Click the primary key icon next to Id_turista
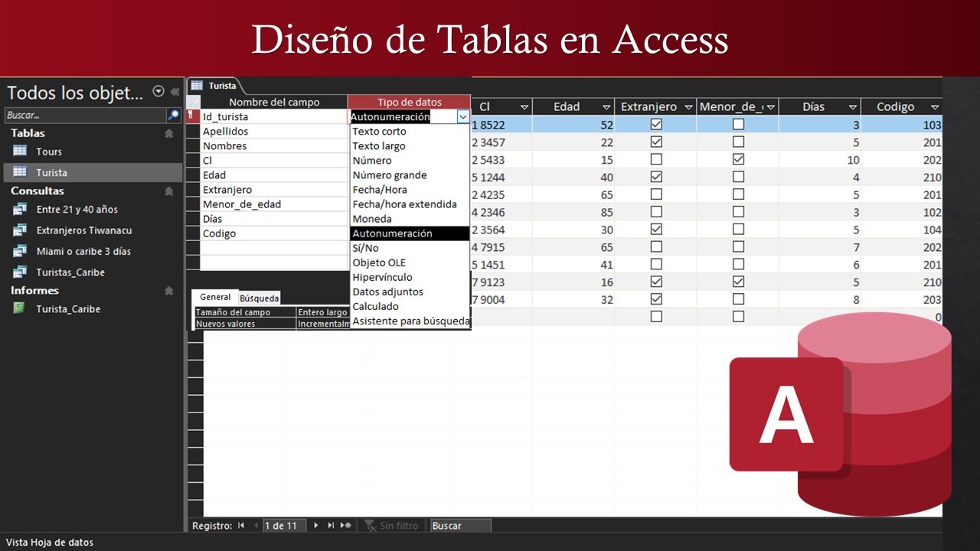Image resolution: width=980 pixels, height=551 pixels. (x=192, y=116)
